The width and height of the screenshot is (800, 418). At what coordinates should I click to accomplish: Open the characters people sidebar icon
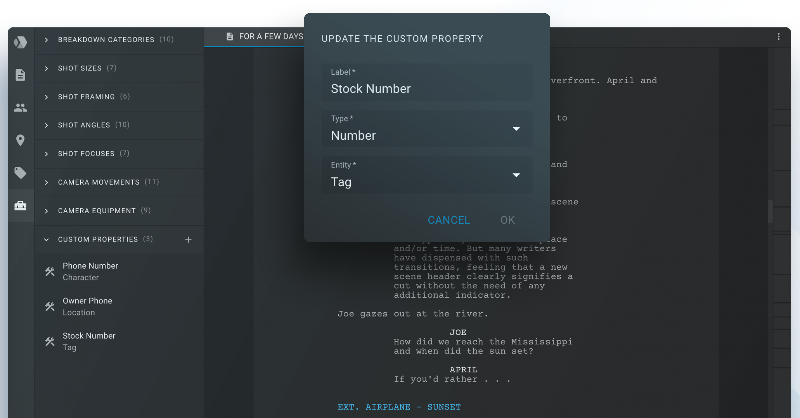(20, 108)
